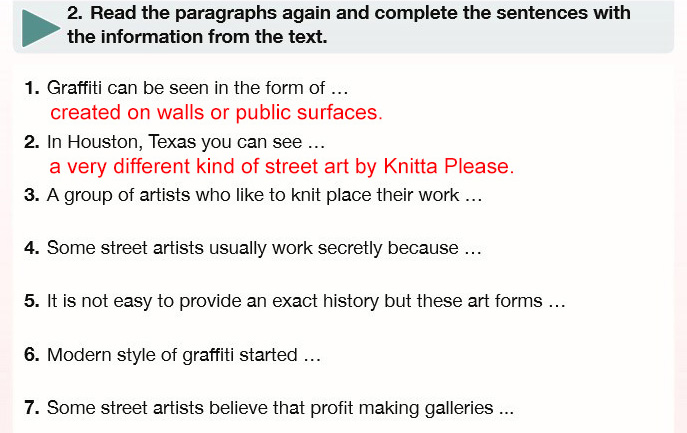
Task: Click the words 'Knitta Please' in red
Action: coord(448,167)
